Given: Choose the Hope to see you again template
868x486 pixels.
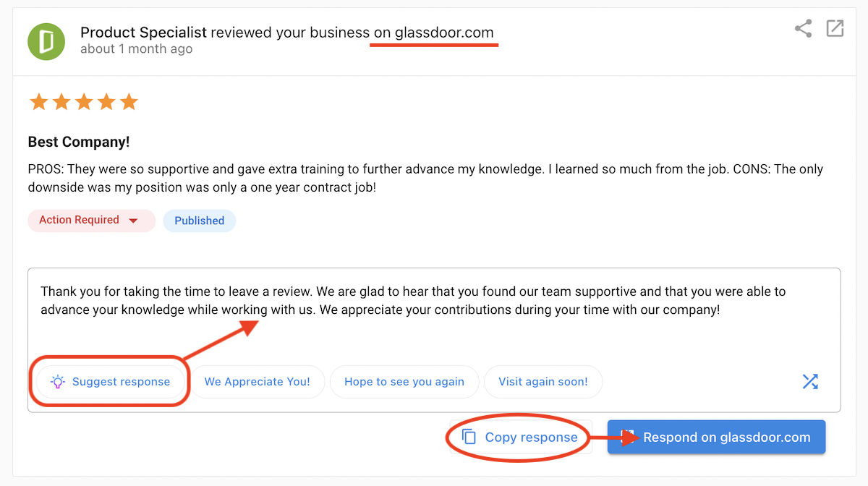Looking at the screenshot, I should tap(404, 381).
